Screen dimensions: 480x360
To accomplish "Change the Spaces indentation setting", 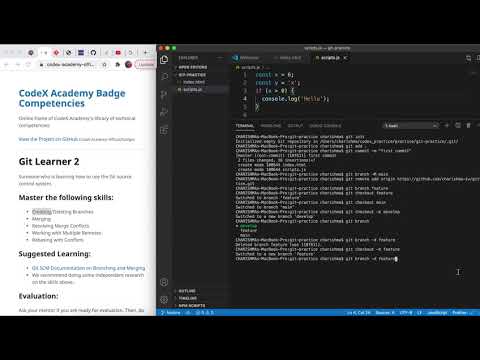I will pos(385,313).
